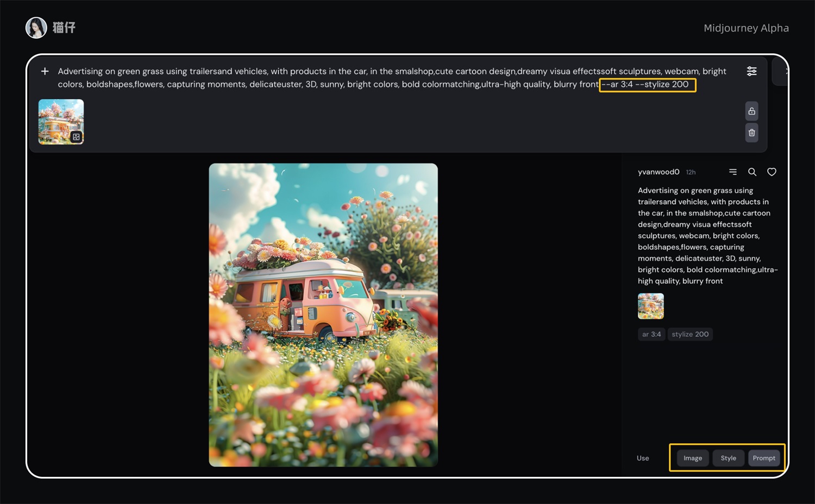Toggle the lock icon in prompt bar
This screenshot has height=504, width=815.
(x=751, y=111)
